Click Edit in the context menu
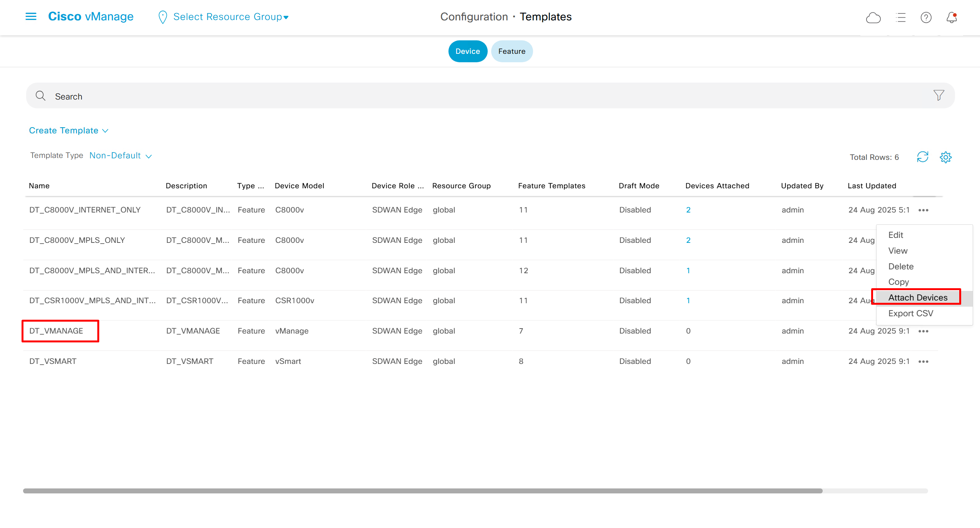 pyautogui.click(x=895, y=235)
